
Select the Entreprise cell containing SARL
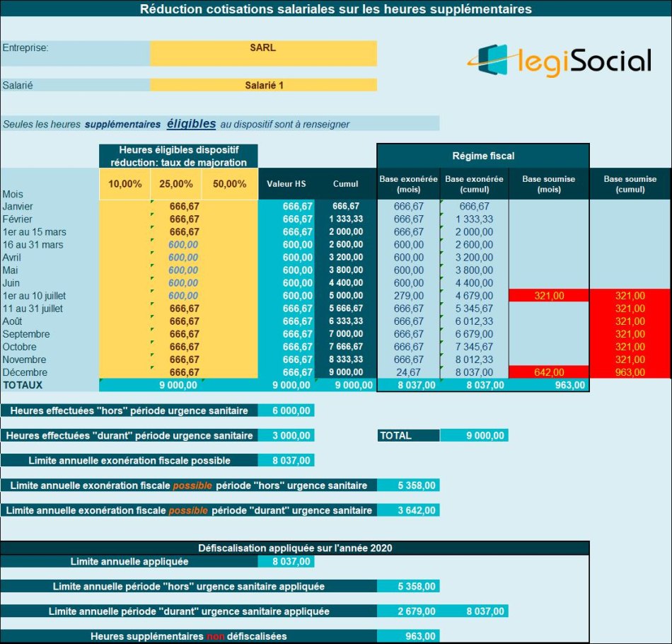click(263, 49)
